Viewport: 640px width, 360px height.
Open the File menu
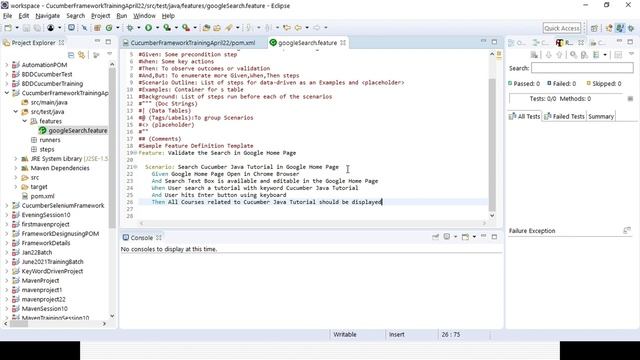tap(7, 16)
